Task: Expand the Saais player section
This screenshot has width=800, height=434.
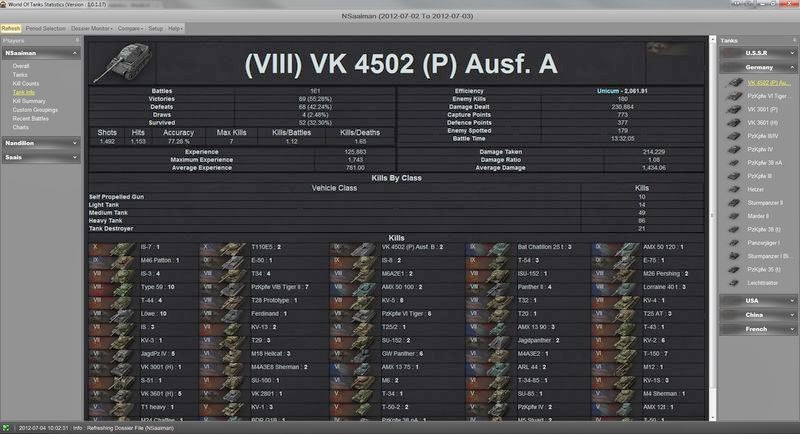Action: (x=74, y=158)
